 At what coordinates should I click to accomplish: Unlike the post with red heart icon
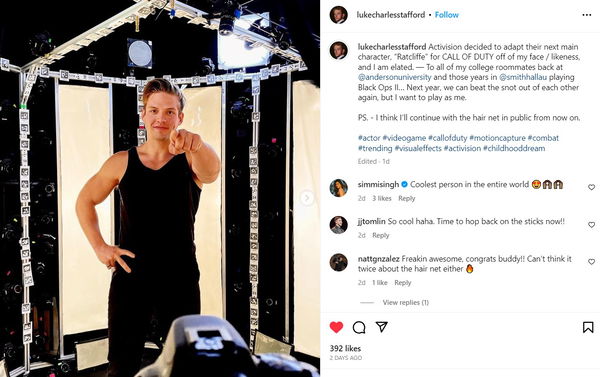[336, 327]
